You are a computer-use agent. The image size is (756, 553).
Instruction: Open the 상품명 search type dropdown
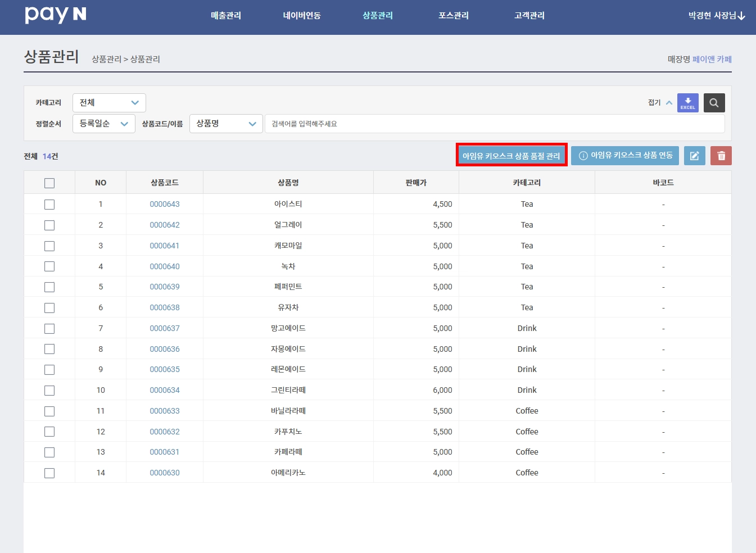226,124
